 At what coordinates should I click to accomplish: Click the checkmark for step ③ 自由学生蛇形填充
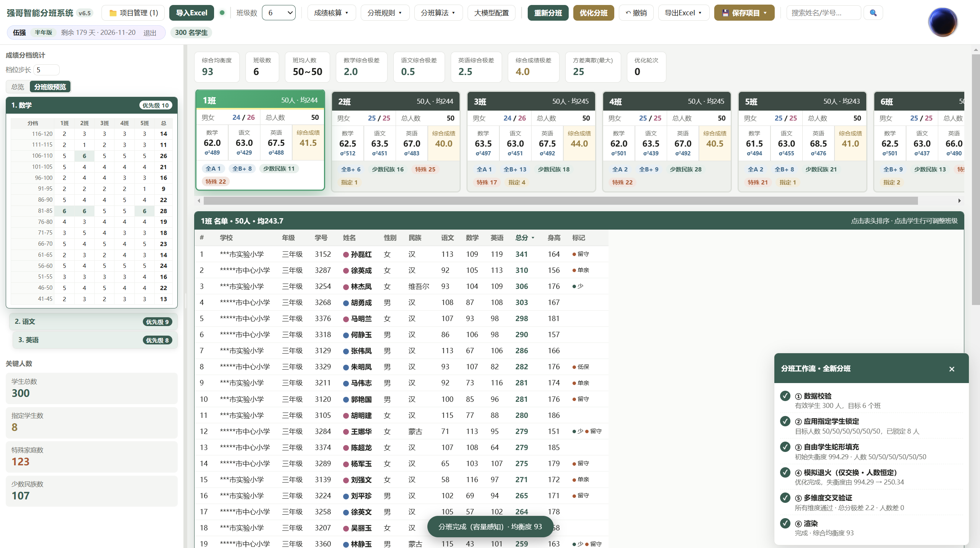click(785, 447)
